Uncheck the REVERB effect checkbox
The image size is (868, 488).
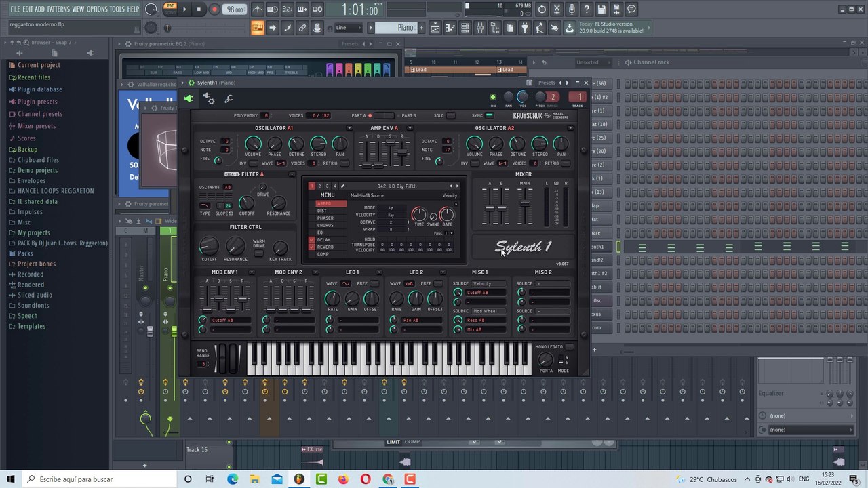pyautogui.click(x=312, y=247)
